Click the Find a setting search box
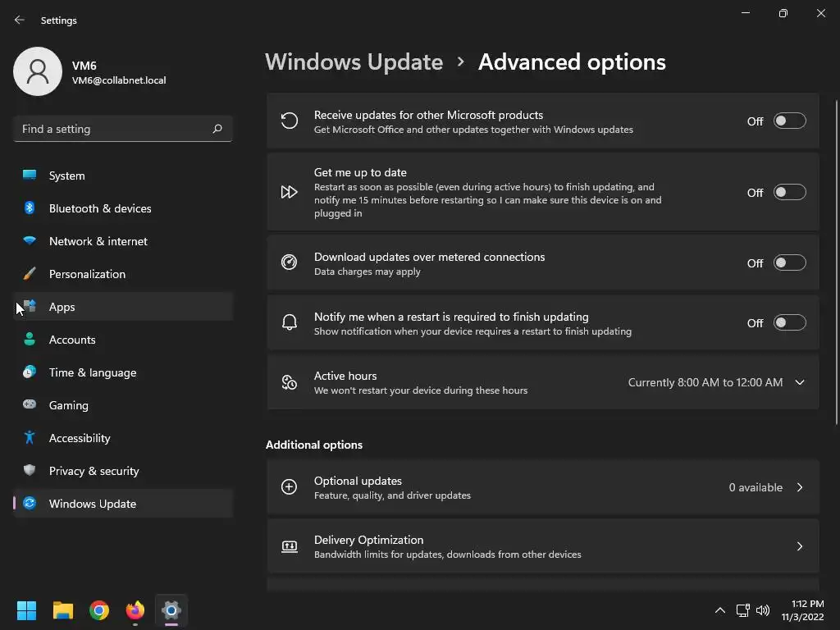Image resolution: width=840 pixels, height=630 pixels. pos(123,129)
